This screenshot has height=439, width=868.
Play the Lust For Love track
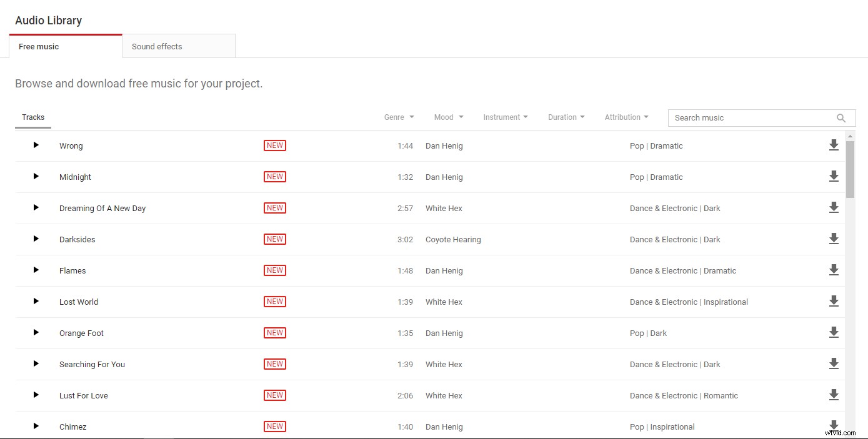click(36, 395)
